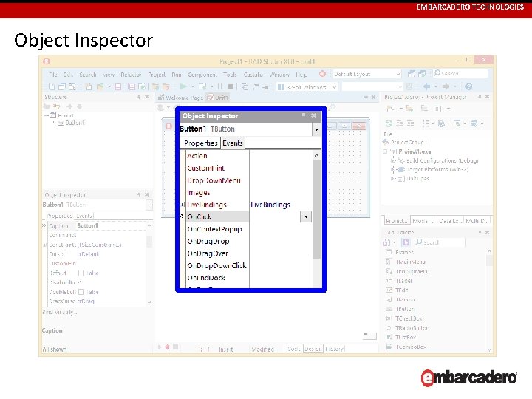Click the Move Up arrow in Structure pane
This screenshot has height=399, width=532.
pos(69,106)
